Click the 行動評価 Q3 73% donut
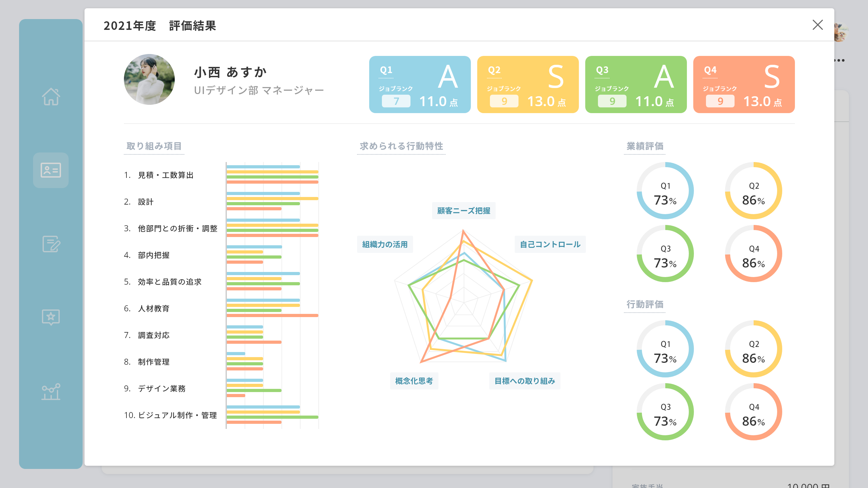Viewport: 868px width, 488px height. click(x=665, y=411)
